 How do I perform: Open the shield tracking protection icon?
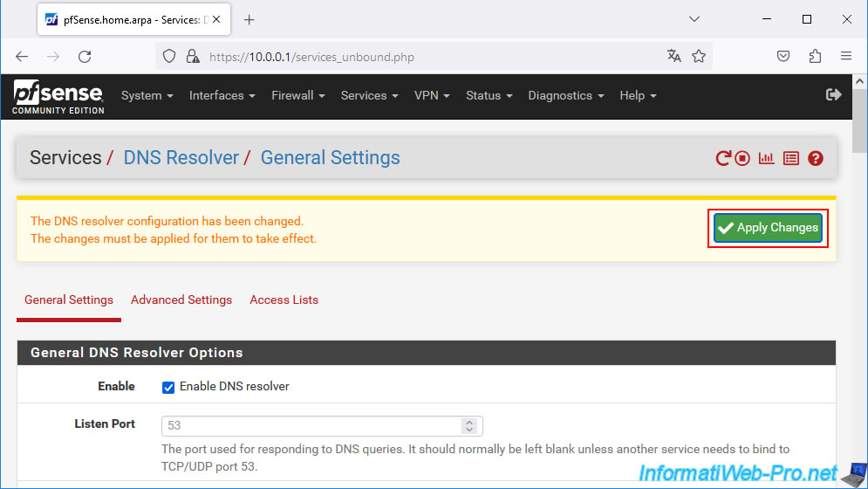169,57
